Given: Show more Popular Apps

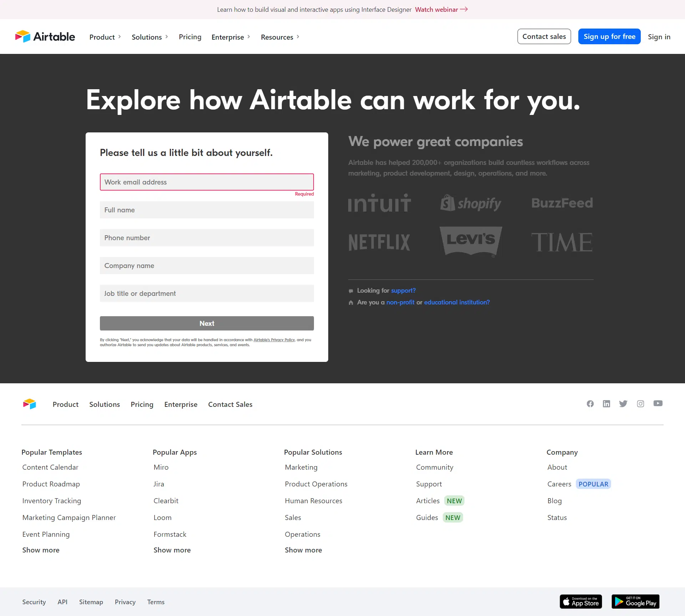Looking at the screenshot, I should point(172,550).
